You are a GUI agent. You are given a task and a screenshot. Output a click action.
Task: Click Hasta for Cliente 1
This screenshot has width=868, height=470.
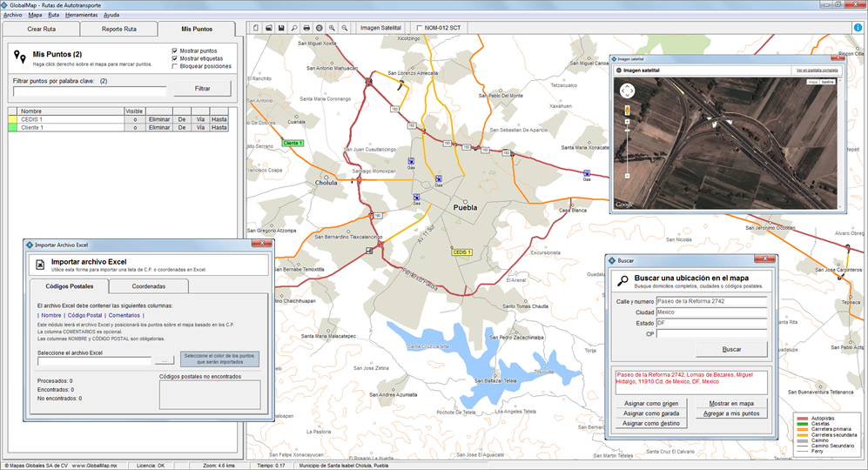(x=219, y=128)
